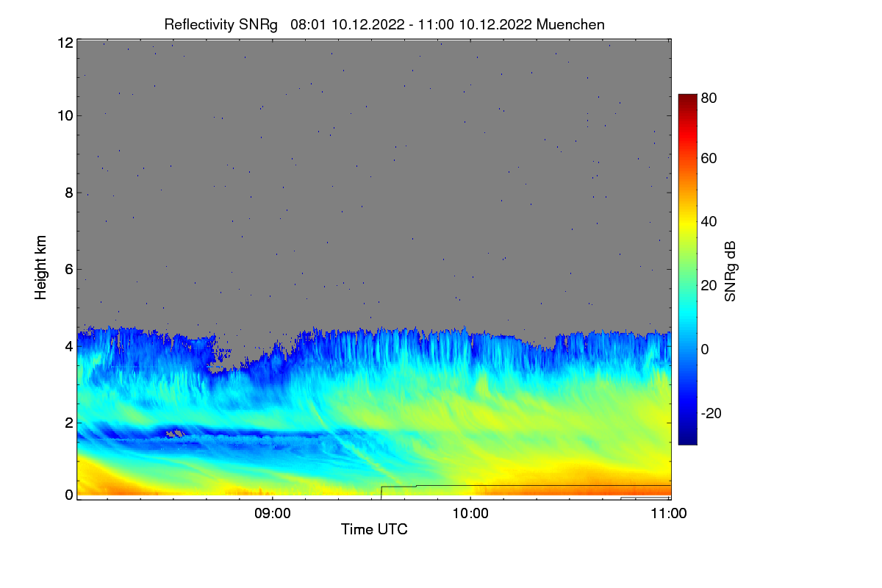882x588 pixels.
Task: Click the colorbar value 60
Action: [709, 158]
